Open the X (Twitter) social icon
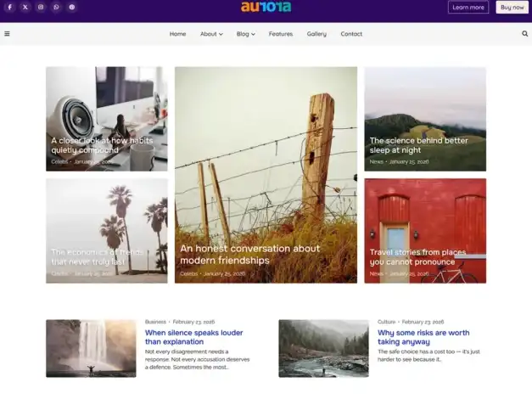This screenshot has width=532, height=399. coord(25,7)
